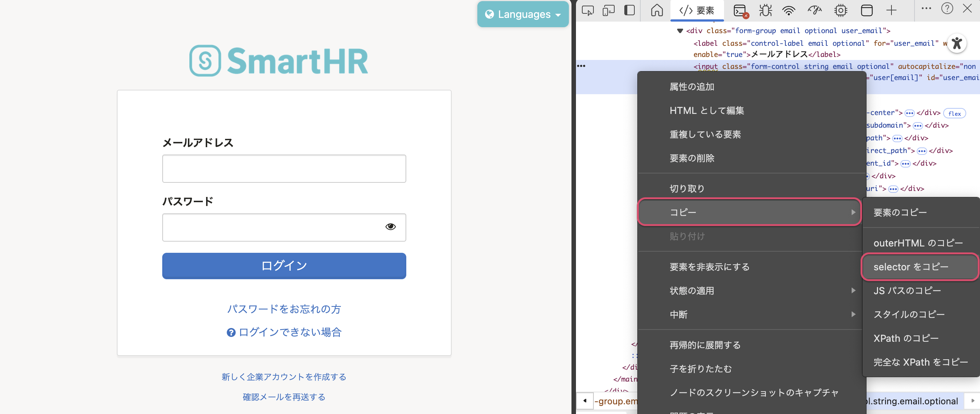Screen dimensions: 980x414
Task: Toggle device emulation icon
Action: [x=609, y=10]
